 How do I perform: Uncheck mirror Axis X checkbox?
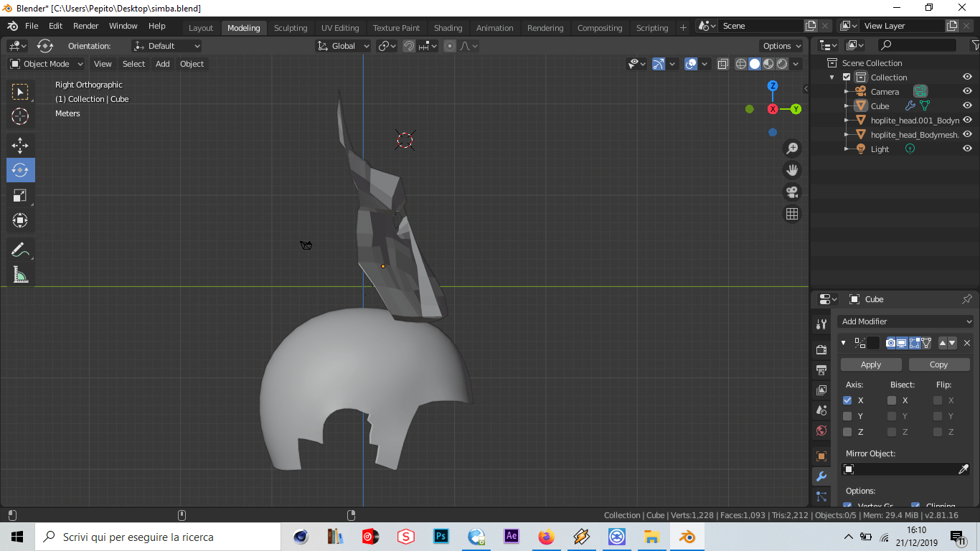click(x=847, y=400)
